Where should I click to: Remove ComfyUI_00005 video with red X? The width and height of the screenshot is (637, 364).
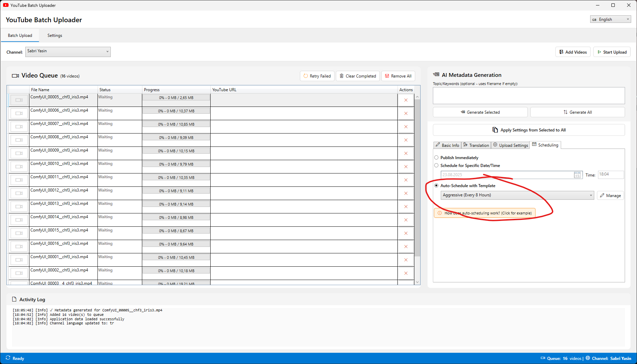pyautogui.click(x=406, y=100)
